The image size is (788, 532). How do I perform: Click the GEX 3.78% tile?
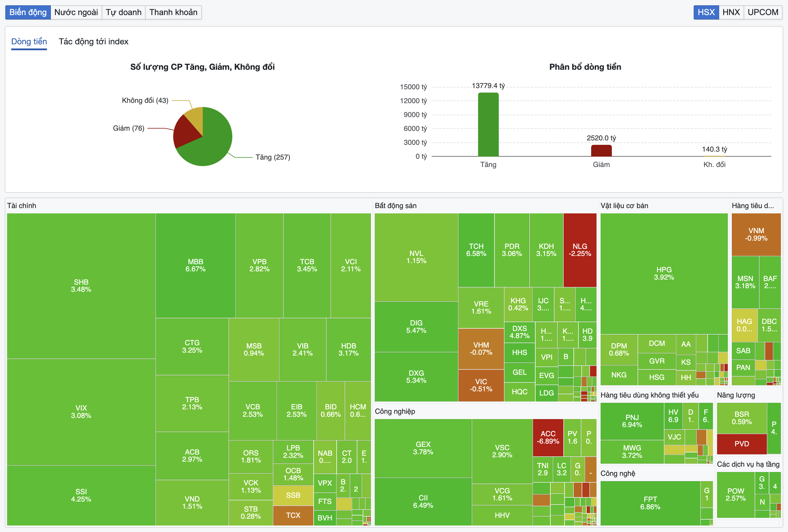423,448
